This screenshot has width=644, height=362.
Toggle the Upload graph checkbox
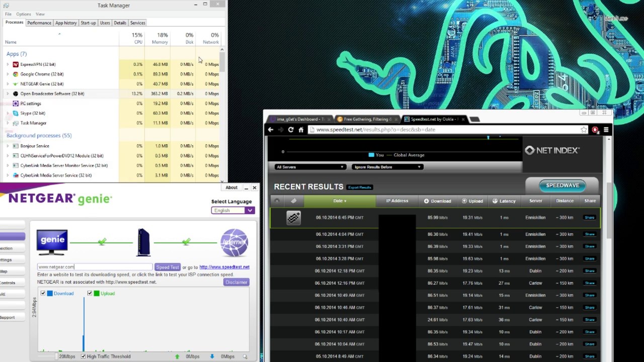point(90,294)
